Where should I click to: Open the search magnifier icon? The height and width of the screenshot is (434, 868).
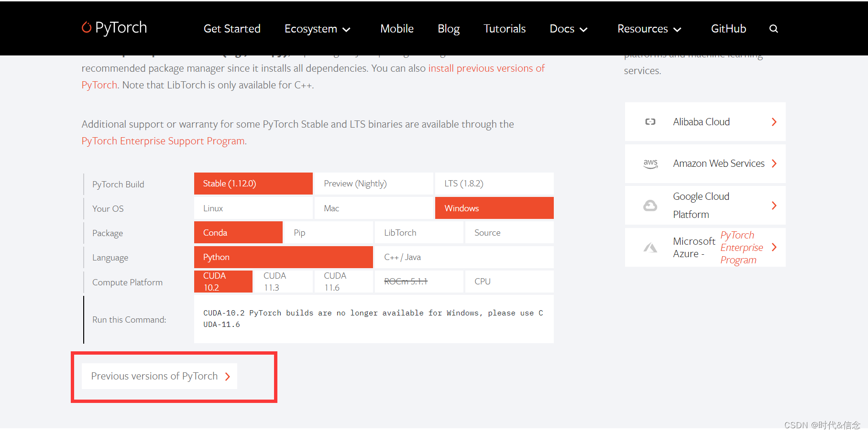(x=773, y=29)
